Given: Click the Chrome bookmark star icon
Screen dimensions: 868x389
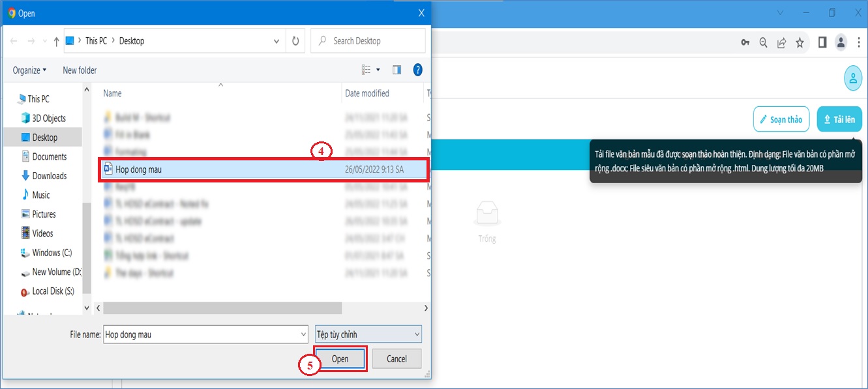Looking at the screenshot, I should tap(800, 42).
